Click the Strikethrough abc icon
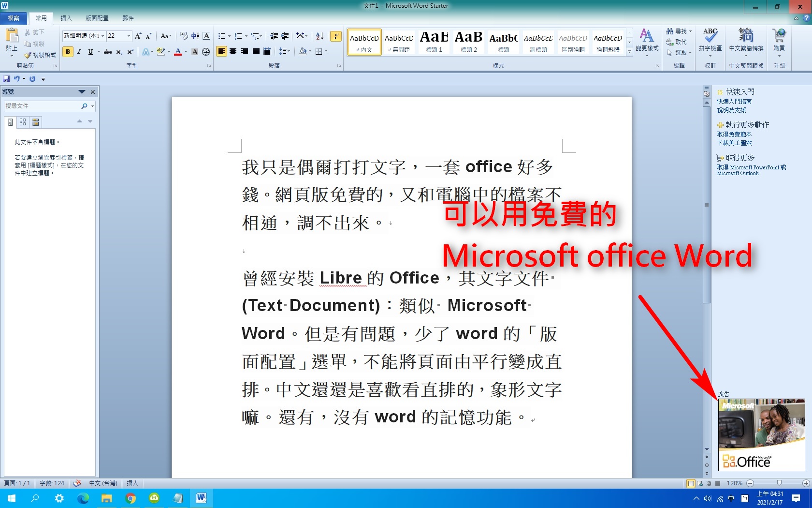The width and height of the screenshot is (812, 508). click(x=108, y=52)
